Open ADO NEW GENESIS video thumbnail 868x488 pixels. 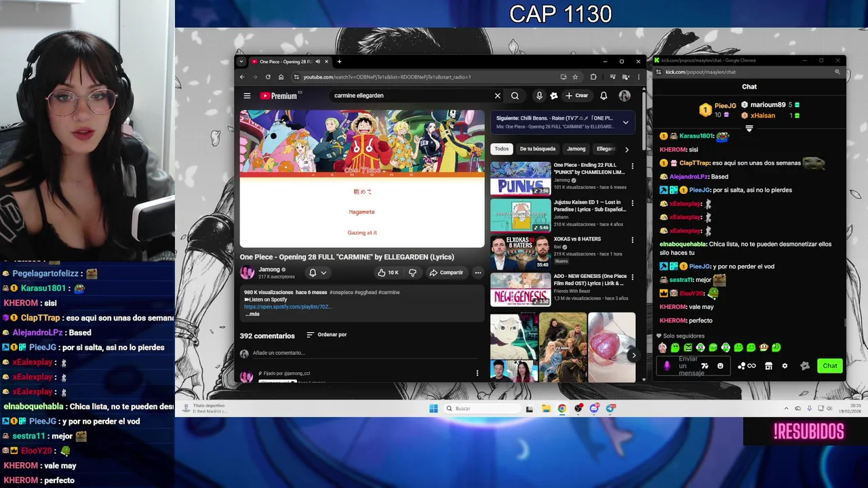(521, 289)
